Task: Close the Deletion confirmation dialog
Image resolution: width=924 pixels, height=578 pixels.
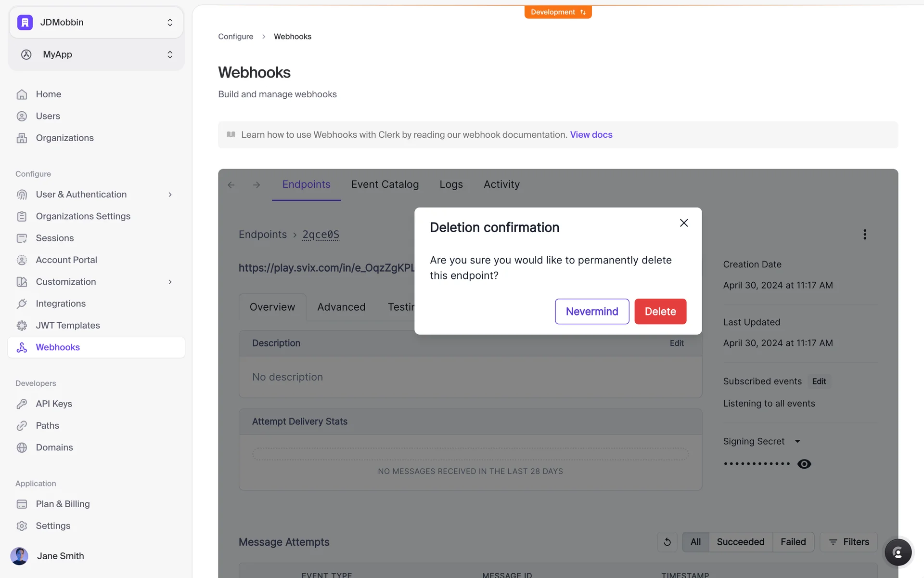Action: pos(683,223)
